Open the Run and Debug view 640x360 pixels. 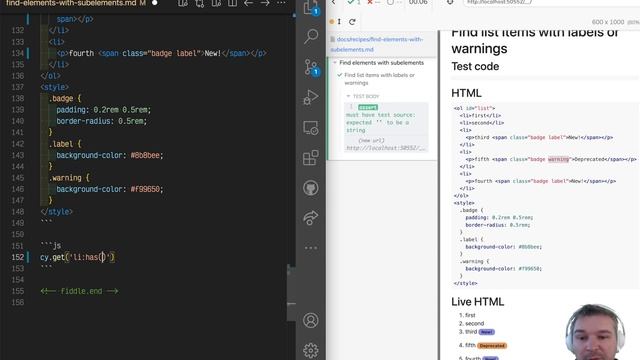311,97
